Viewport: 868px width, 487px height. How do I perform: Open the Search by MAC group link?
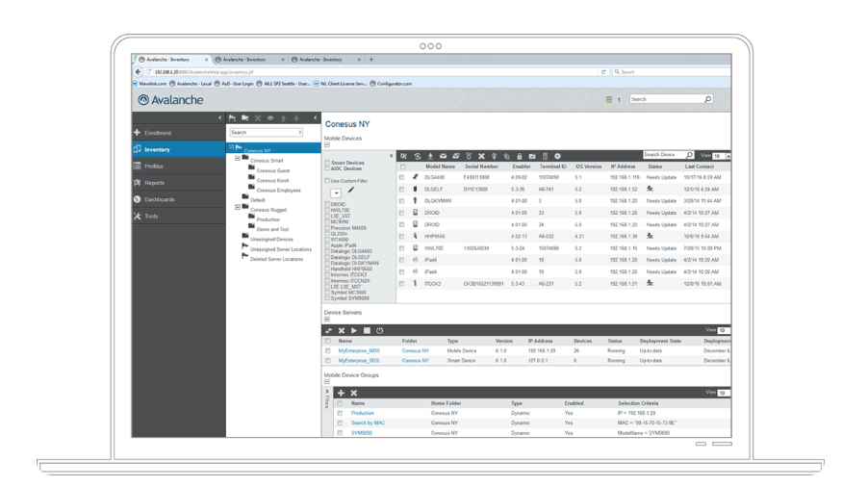tap(368, 423)
